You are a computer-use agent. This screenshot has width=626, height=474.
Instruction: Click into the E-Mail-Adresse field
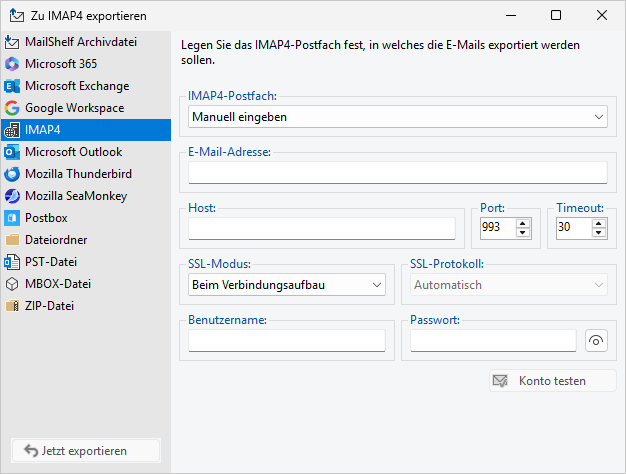(x=397, y=173)
